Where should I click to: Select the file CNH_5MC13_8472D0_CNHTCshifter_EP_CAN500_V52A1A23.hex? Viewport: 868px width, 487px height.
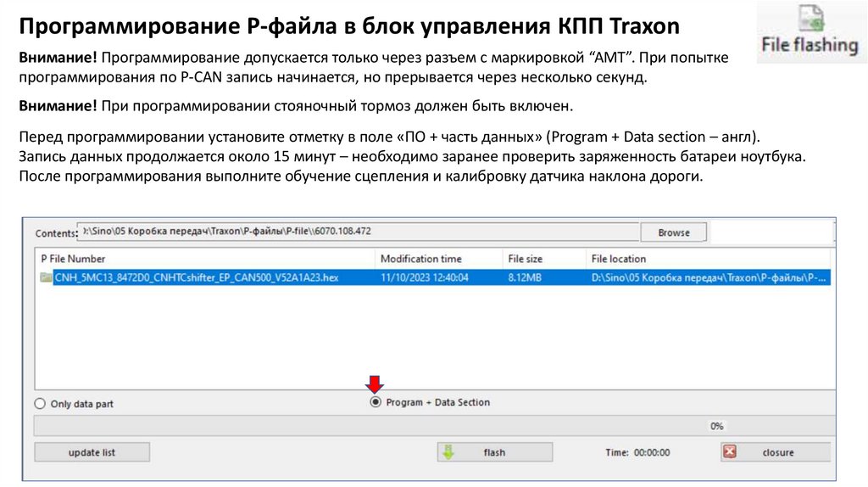(x=197, y=277)
